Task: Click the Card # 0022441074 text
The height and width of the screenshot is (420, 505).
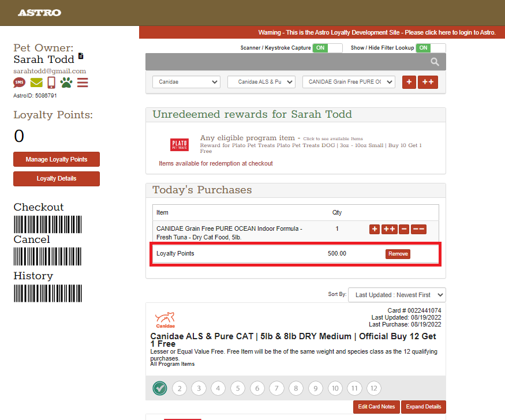Action: click(x=414, y=310)
